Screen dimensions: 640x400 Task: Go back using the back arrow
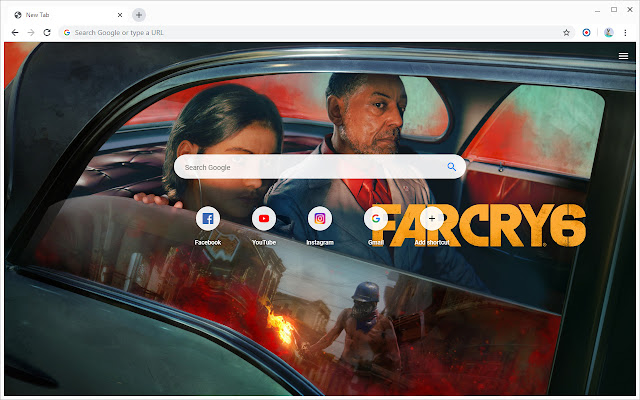(x=15, y=33)
